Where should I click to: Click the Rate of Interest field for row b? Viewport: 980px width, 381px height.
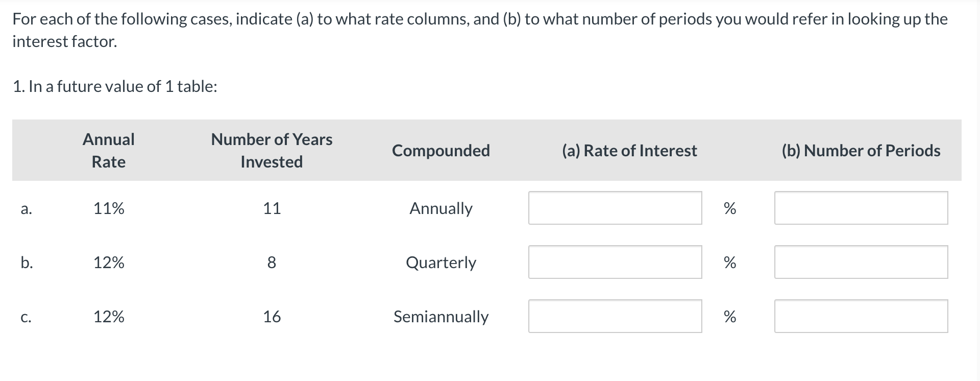tap(615, 262)
